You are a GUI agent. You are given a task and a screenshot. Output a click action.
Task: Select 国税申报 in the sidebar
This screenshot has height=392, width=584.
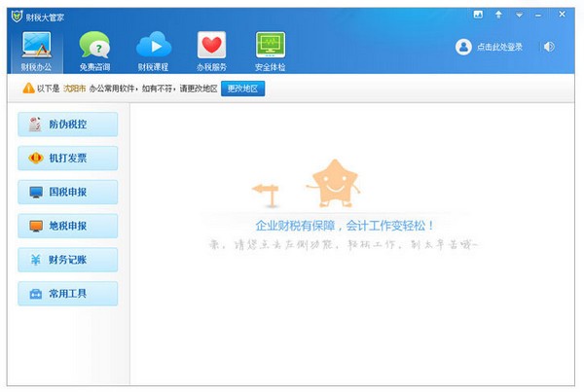click(67, 192)
